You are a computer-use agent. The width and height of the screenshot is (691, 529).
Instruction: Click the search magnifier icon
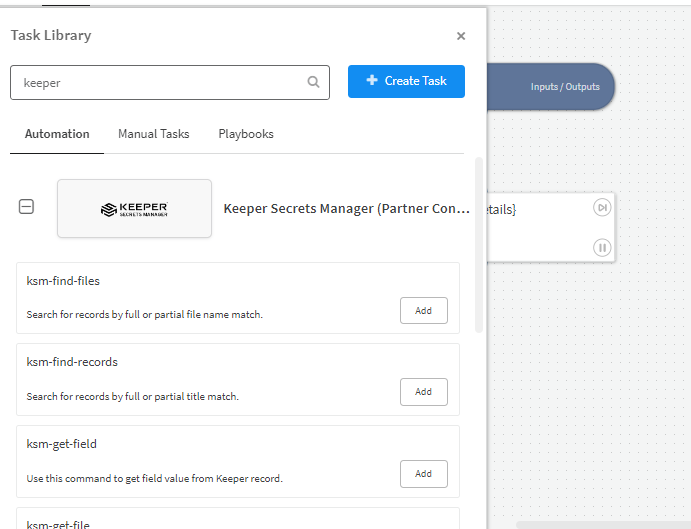point(313,83)
